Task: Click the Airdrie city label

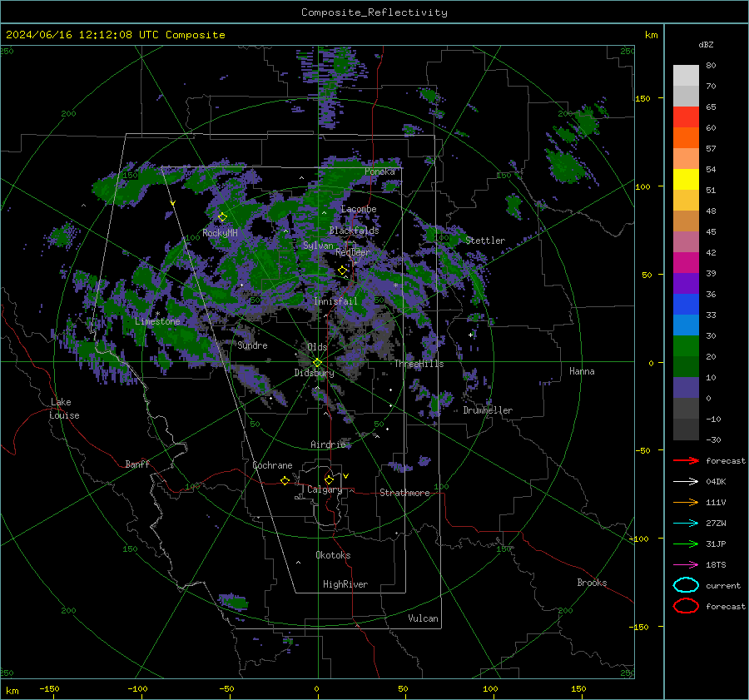Action: click(x=328, y=444)
